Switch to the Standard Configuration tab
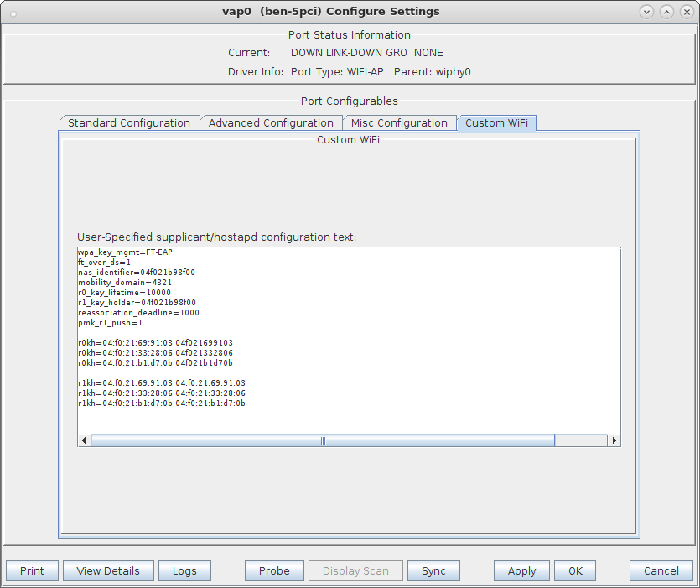Image resolution: width=700 pixels, height=588 pixels. coord(129,123)
